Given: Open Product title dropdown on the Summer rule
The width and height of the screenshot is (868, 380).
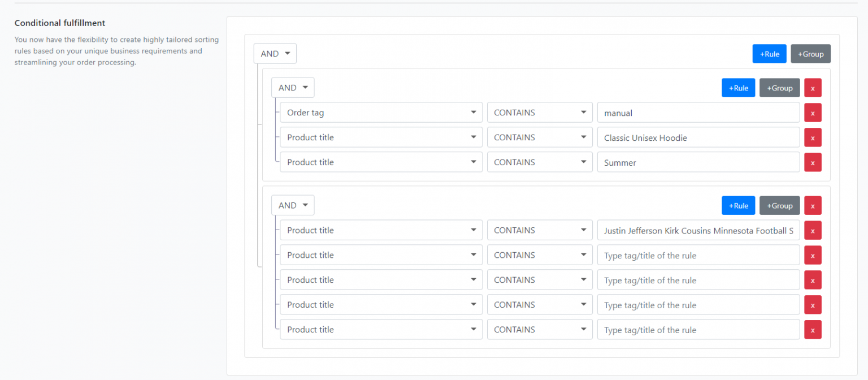Looking at the screenshot, I should [381, 162].
